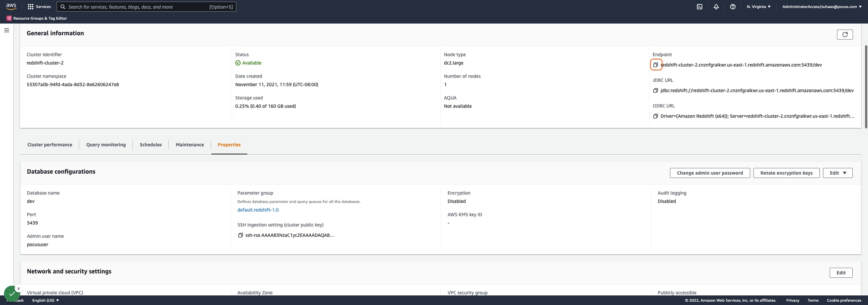The width and height of the screenshot is (868, 305).
Task: Click the AWS logo home icon
Action: [x=11, y=6]
